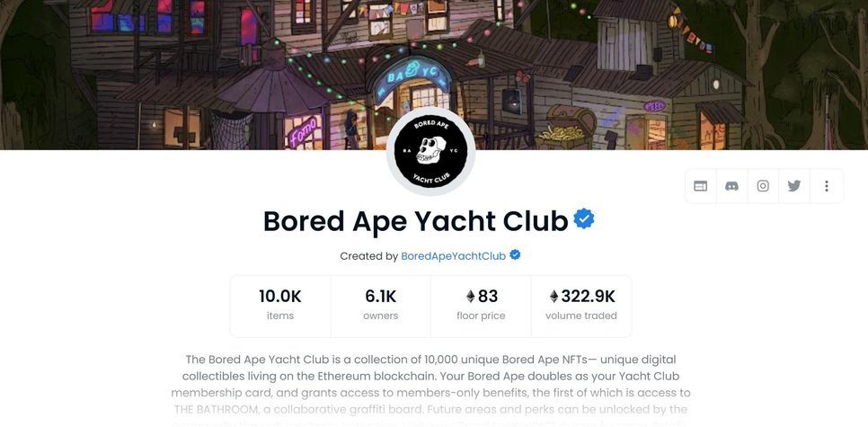Click the clubhouse banner image
The image size is (868, 427).
[434, 75]
